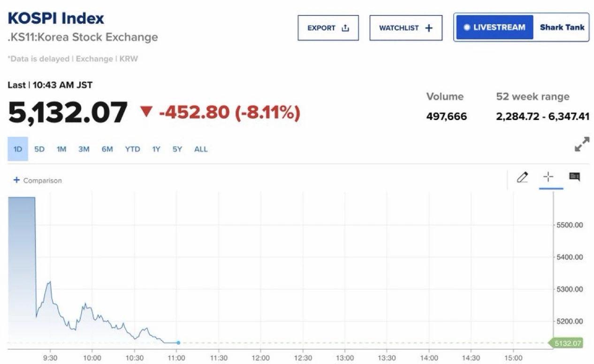Add KOSPI Index to Watchlist
This screenshot has height=364, width=594.
pyautogui.click(x=405, y=28)
